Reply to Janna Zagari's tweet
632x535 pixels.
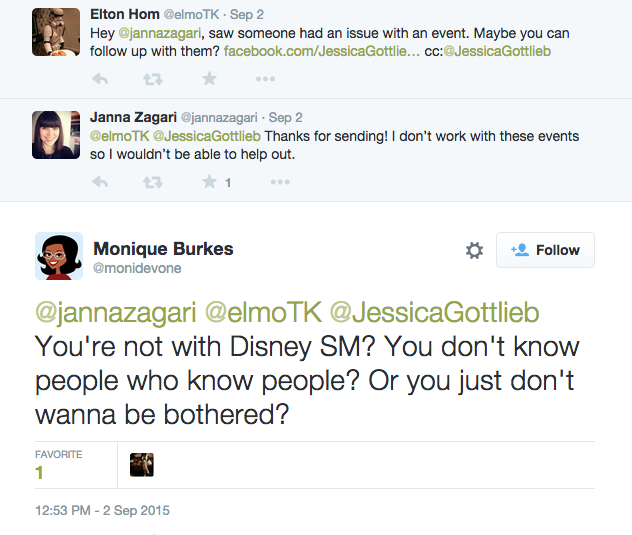99,182
